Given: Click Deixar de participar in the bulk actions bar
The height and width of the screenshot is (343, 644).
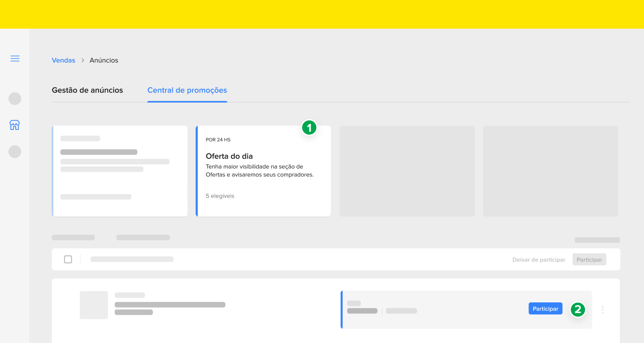Looking at the screenshot, I should 539,260.
